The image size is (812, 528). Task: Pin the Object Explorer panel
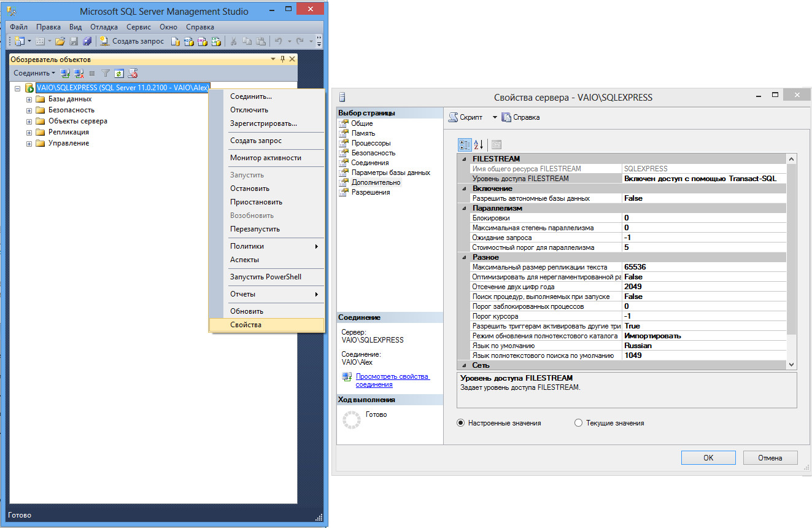[x=282, y=59]
